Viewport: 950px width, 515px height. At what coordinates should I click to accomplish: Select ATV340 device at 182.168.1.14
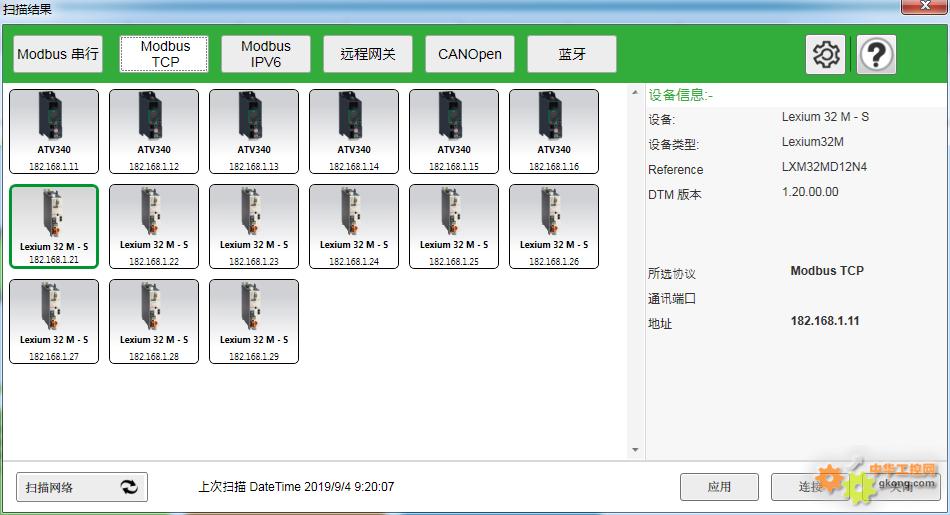pos(354,131)
